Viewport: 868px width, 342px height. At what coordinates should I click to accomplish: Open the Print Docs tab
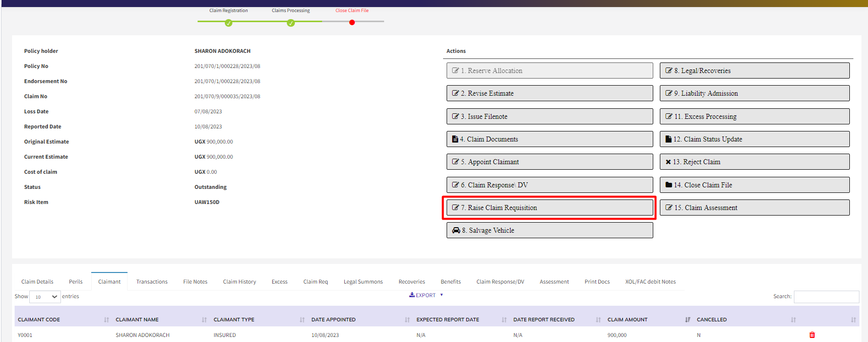pyautogui.click(x=597, y=282)
